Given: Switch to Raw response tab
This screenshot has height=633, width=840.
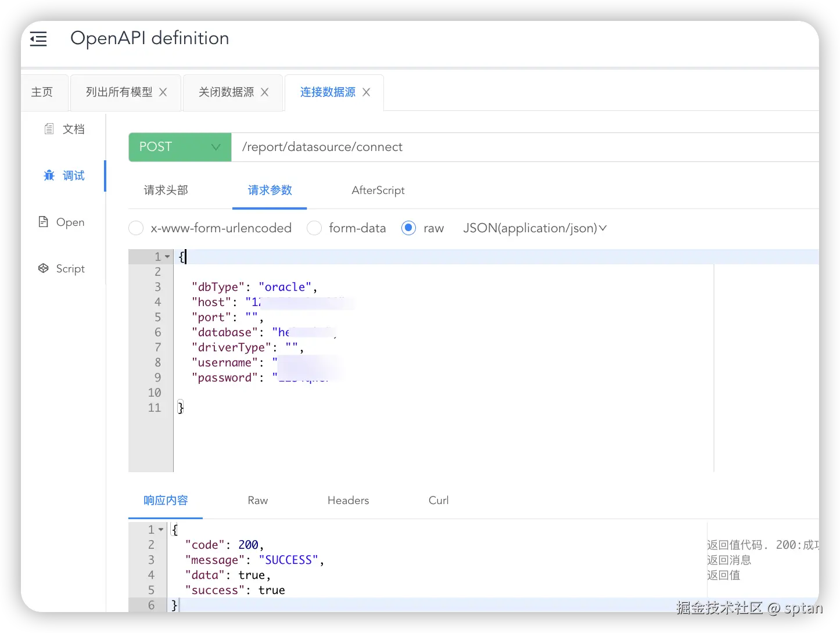Looking at the screenshot, I should 258,501.
